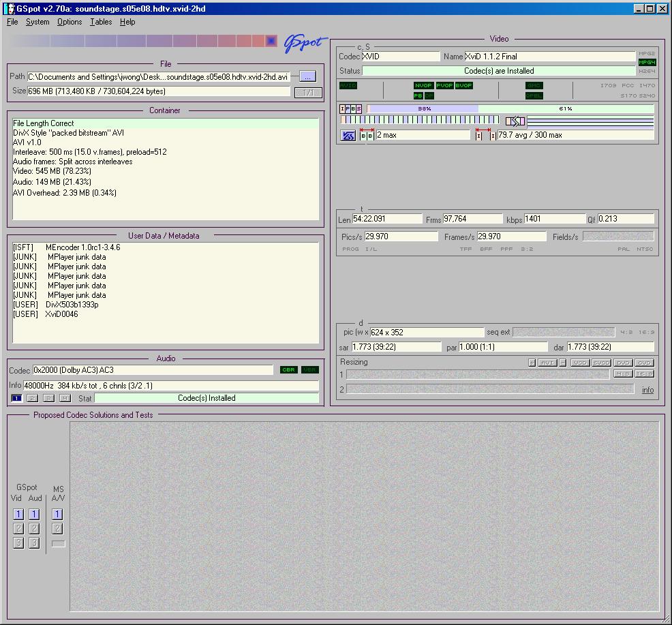Click the NVOP indicator

tap(423, 85)
